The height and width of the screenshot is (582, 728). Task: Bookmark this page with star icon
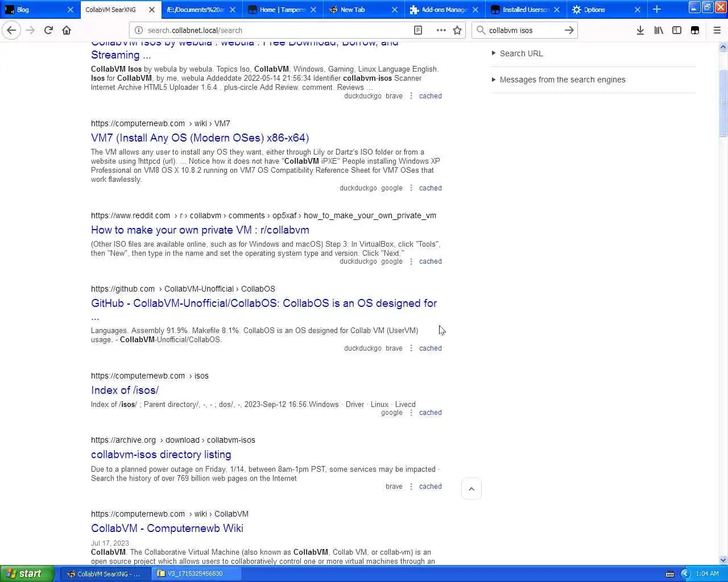457,30
